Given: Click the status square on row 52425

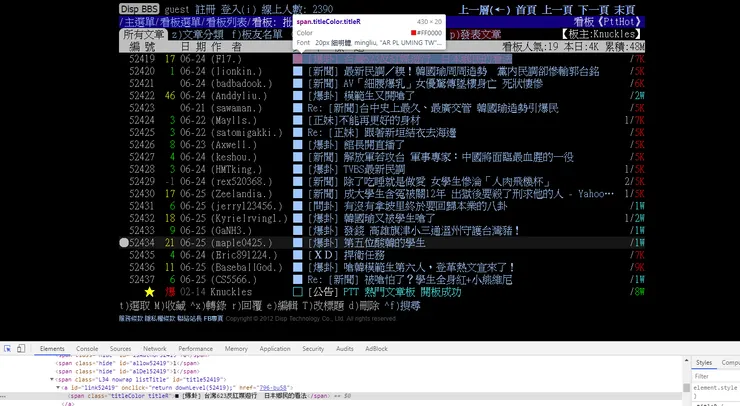Looking at the screenshot, I should 298,133.
